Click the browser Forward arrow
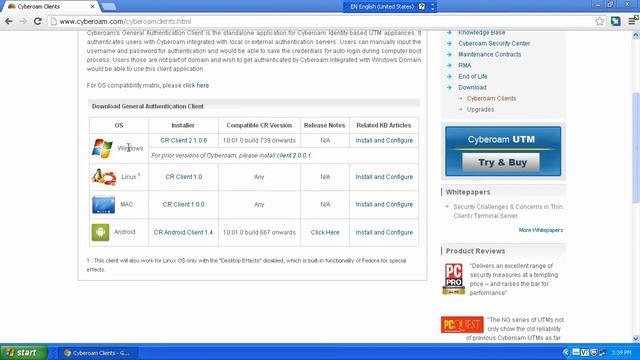Image resolution: width=640 pixels, height=360 pixels. (x=23, y=21)
